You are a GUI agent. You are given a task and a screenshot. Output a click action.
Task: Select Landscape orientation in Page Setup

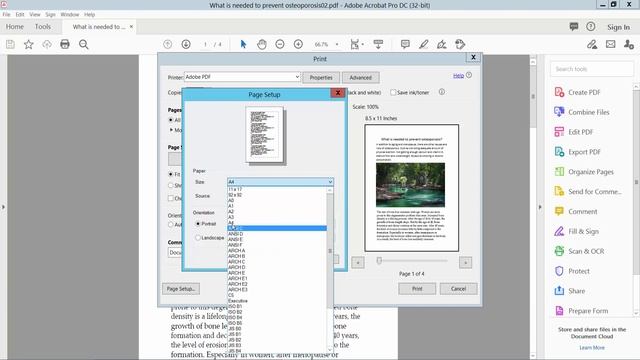(x=198, y=238)
